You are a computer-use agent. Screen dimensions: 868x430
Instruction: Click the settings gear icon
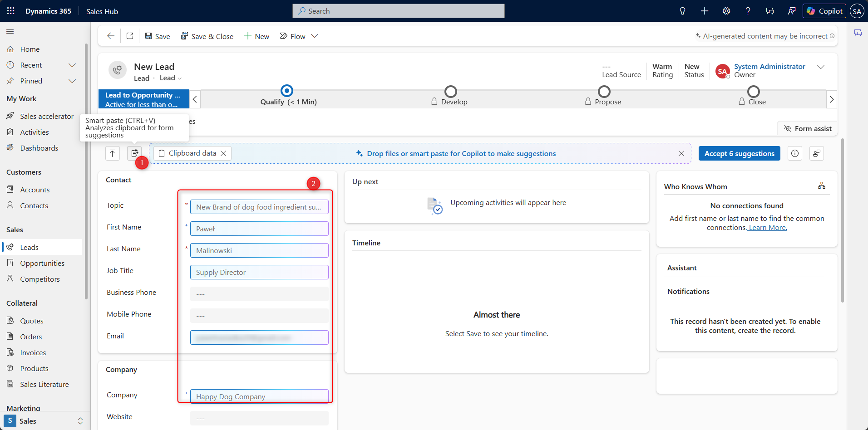[x=726, y=11]
